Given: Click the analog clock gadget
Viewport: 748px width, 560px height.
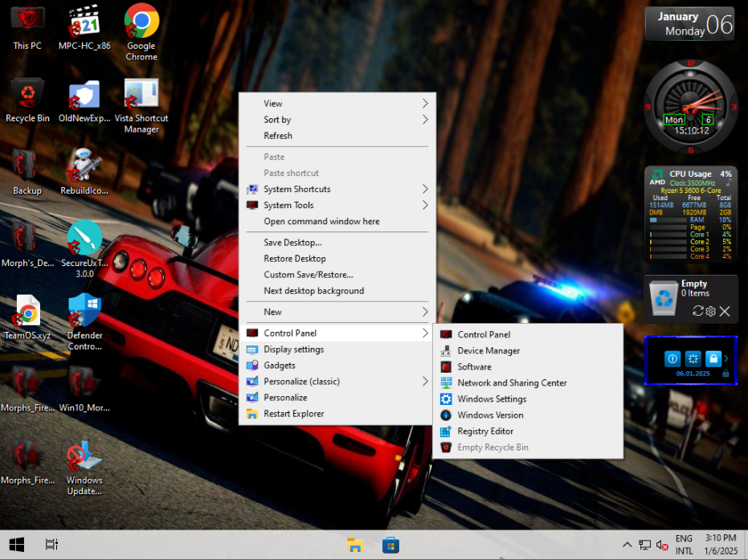Looking at the screenshot, I should tap(691, 107).
